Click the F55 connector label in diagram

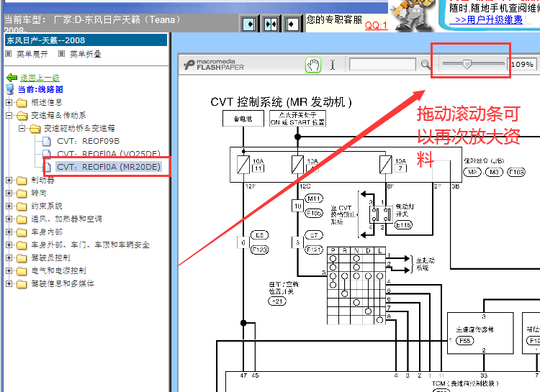[465, 341]
